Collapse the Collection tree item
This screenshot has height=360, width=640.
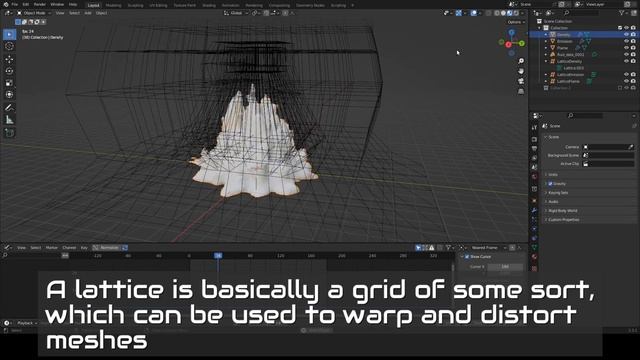(x=540, y=28)
